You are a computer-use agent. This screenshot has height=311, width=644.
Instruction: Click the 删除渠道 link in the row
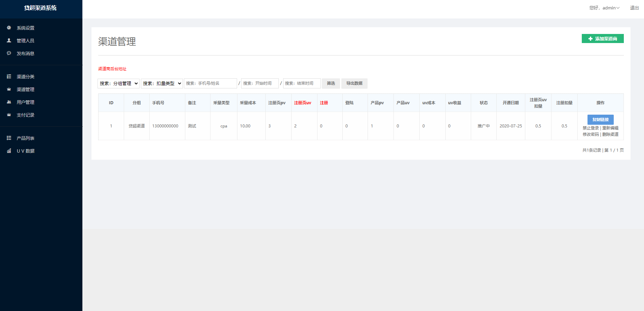pyautogui.click(x=610, y=134)
